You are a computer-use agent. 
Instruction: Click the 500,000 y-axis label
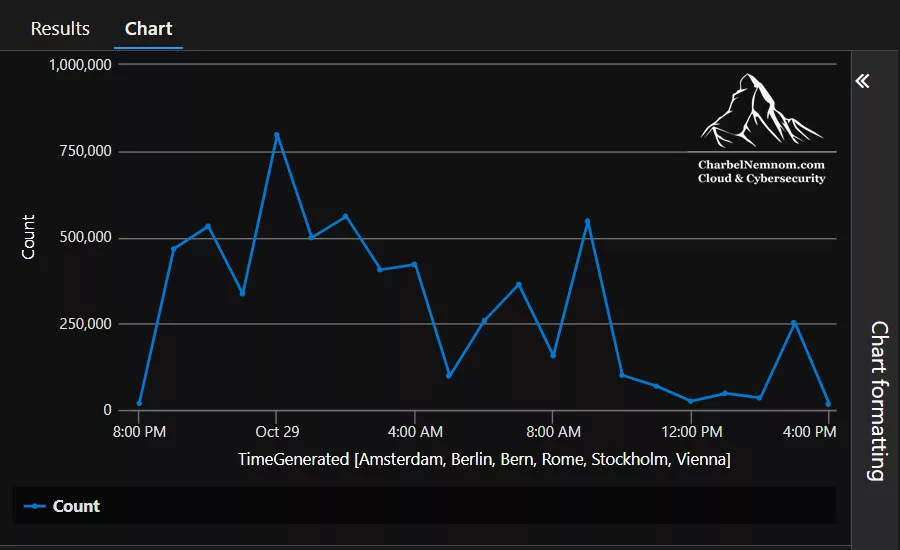point(86,237)
